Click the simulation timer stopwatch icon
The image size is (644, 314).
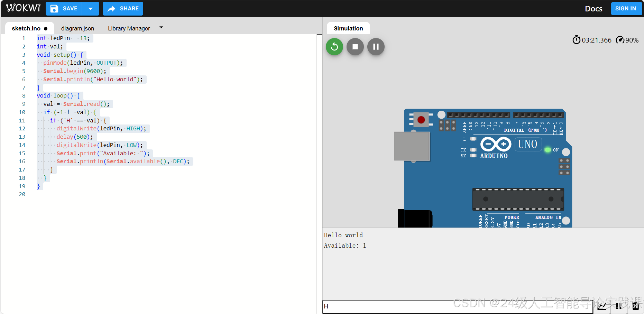(x=576, y=40)
